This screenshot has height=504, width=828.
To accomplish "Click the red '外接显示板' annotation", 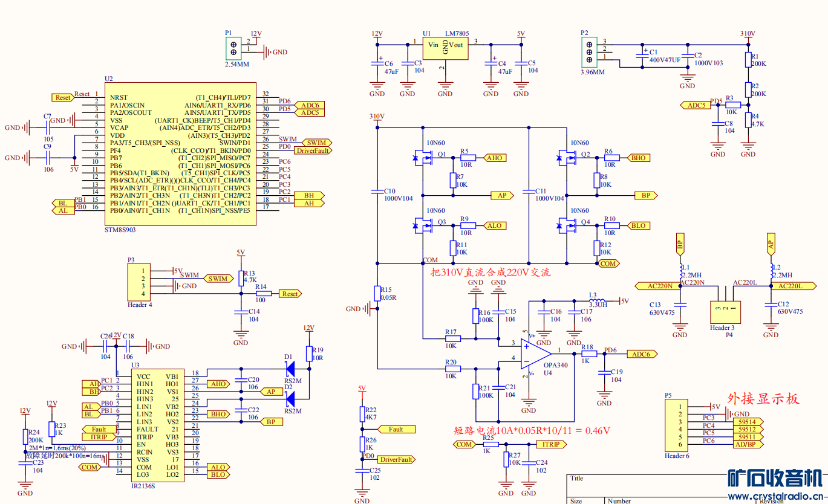I will click(x=762, y=399).
